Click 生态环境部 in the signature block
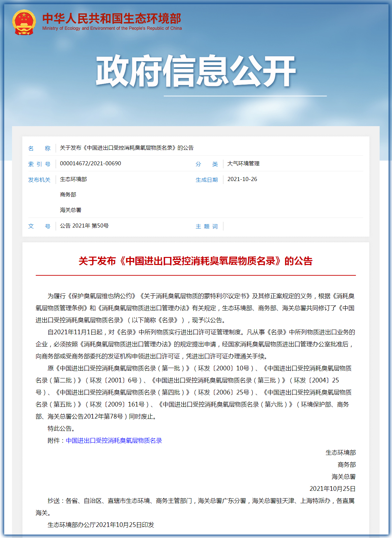Viewport: 392px width, 538px height. [x=341, y=453]
